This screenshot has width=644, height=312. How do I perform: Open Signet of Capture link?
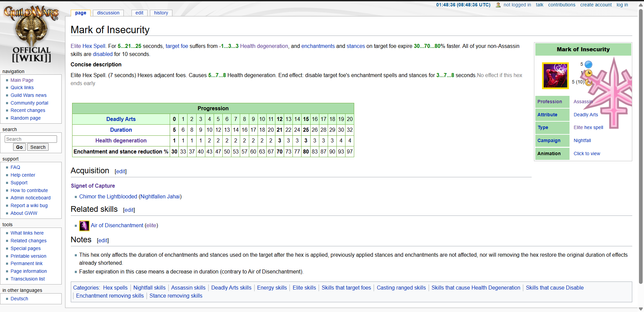click(x=93, y=186)
